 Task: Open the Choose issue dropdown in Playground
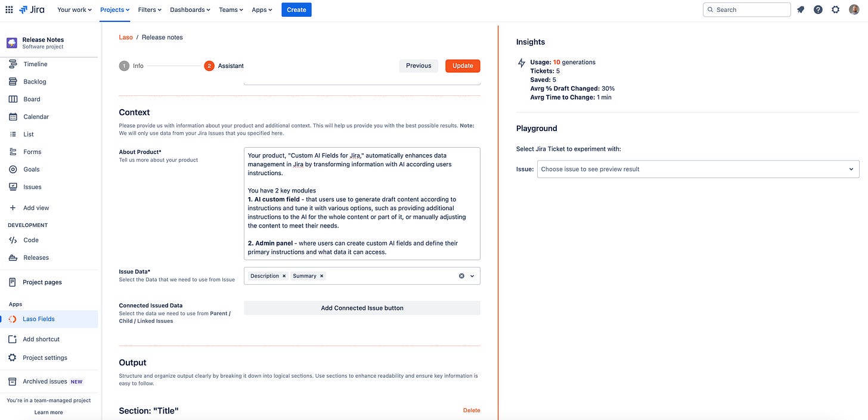pyautogui.click(x=698, y=169)
